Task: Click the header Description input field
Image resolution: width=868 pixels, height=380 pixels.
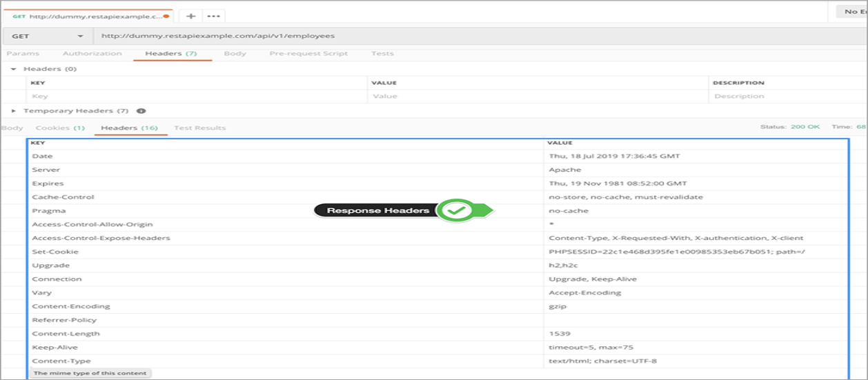Action: tap(787, 97)
